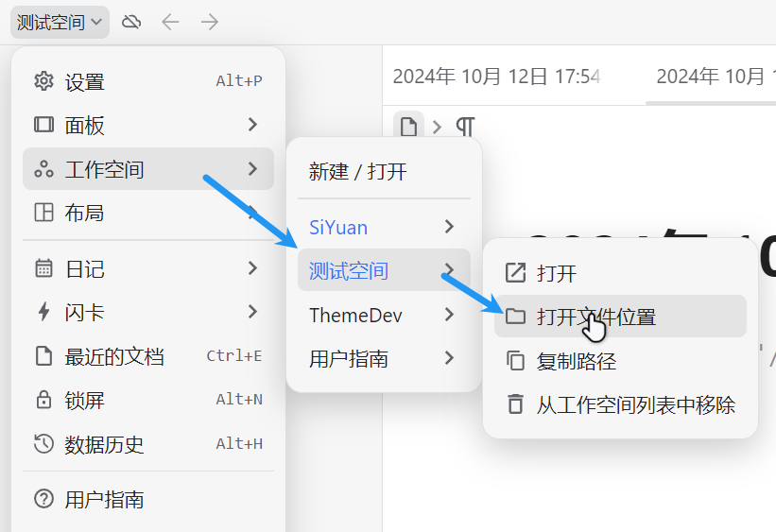776x532 pixels.
Task: Go back with the left arrow icon
Action: pyautogui.click(x=170, y=22)
